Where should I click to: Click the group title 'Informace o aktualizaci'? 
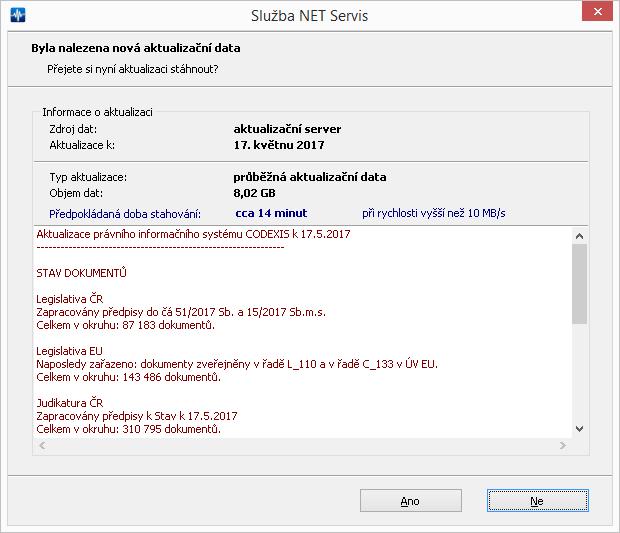(97, 112)
